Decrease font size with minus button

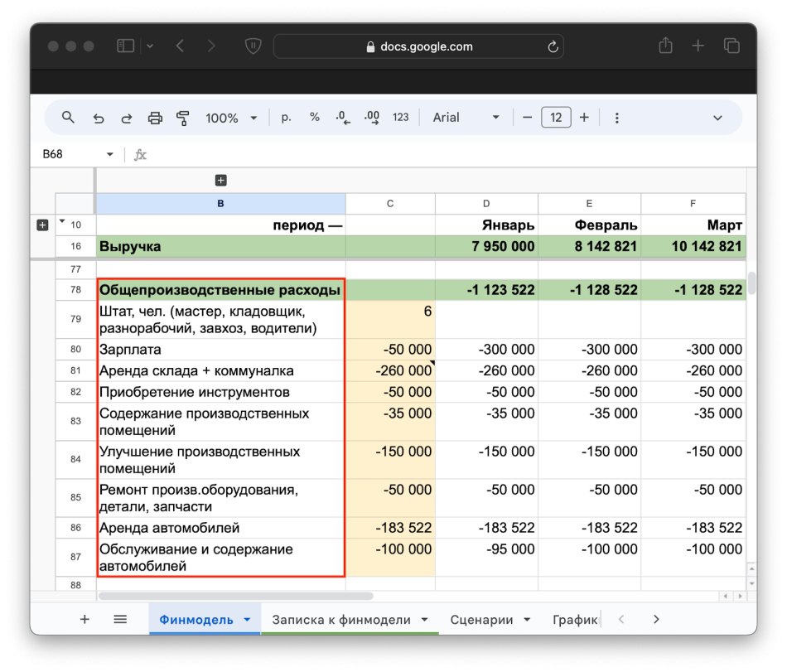coord(527,118)
